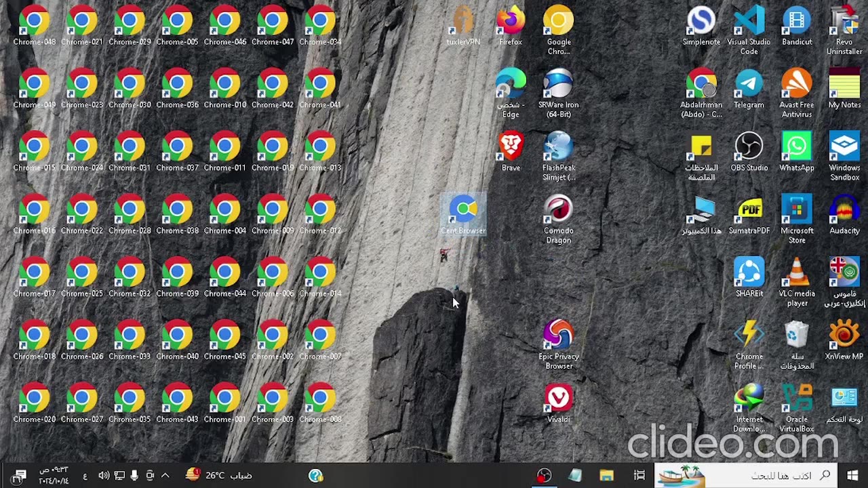Select the Oracle VirtualBox shortcut
The height and width of the screenshot is (488, 868).
797,409
